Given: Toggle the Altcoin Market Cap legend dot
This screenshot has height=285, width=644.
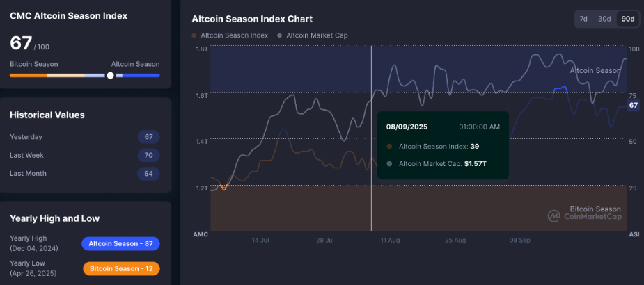Looking at the screenshot, I should coord(280,35).
